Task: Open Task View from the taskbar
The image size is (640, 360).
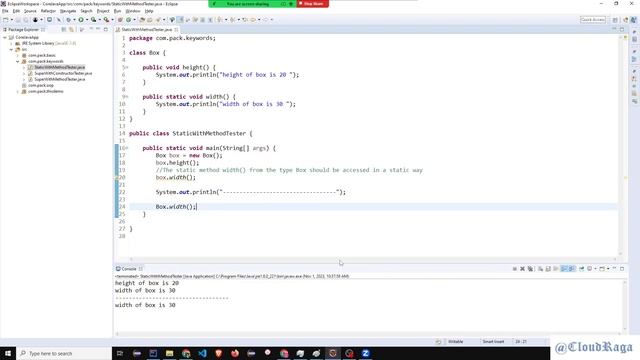Action: (x=120, y=353)
